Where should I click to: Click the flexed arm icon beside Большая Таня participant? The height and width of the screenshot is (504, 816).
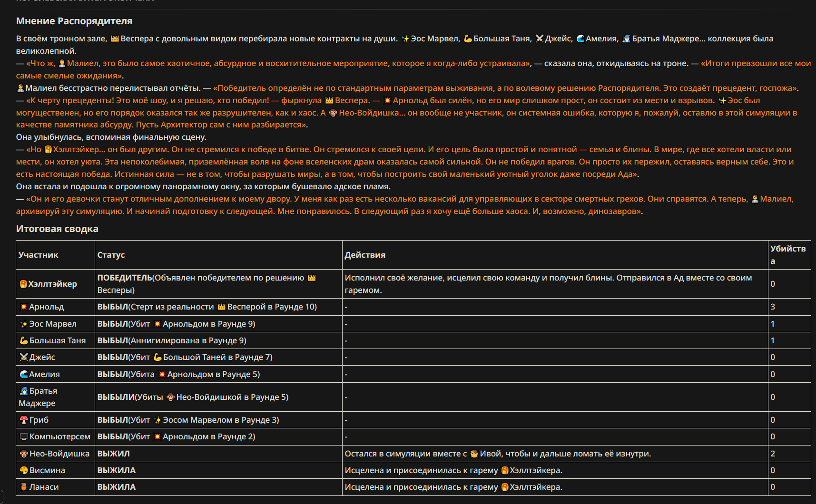[24, 340]
